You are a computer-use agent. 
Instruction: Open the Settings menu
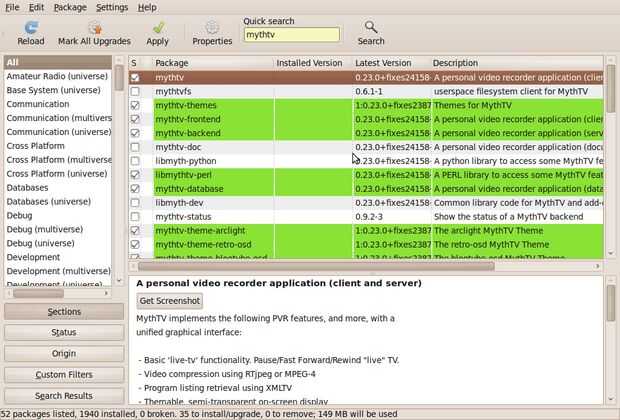click(112, 7)
